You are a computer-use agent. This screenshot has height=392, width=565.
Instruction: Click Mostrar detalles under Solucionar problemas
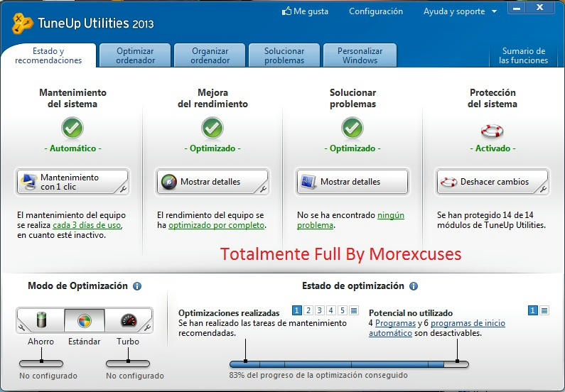point(353,182)
